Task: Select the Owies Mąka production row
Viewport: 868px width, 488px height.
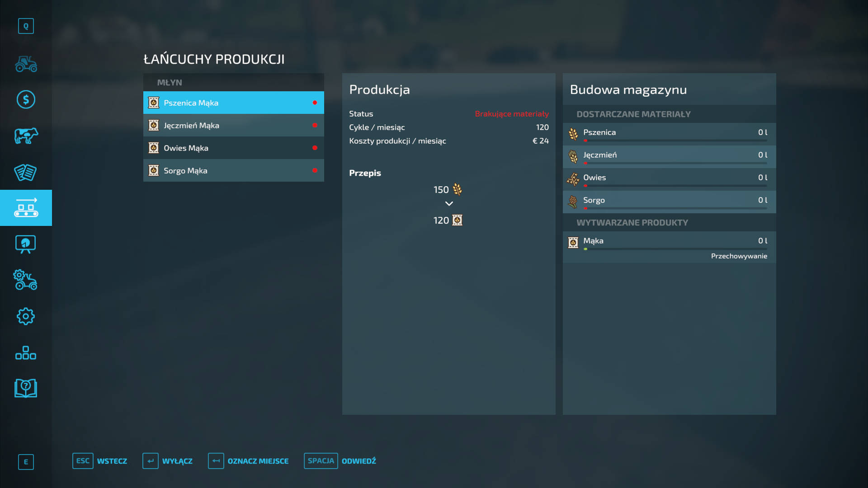Action: [234, 148]
